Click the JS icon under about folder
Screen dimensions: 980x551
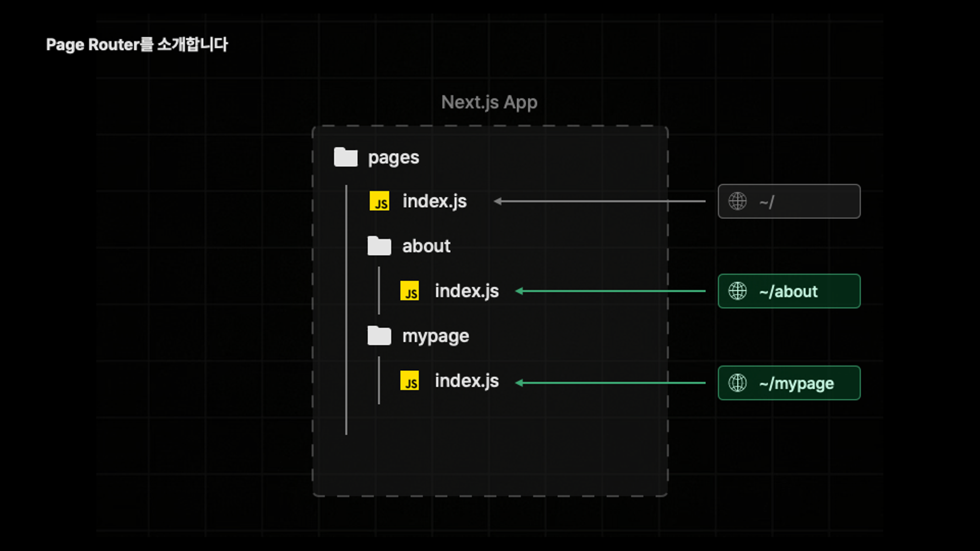[x=410, y=291]
